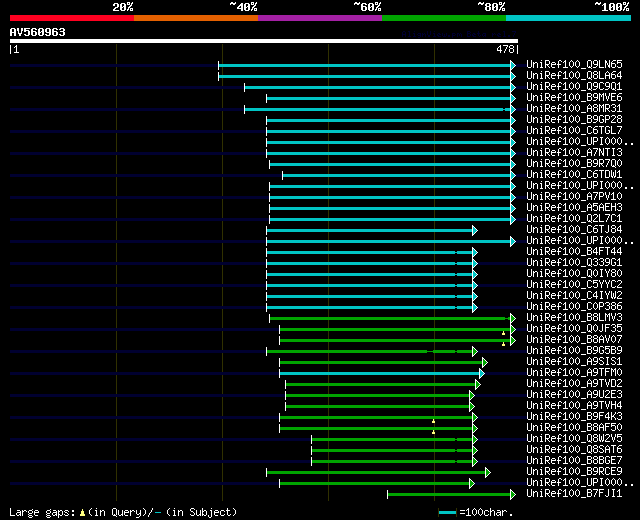
Task: Click the query end position 478
Action: click(505, 49)
